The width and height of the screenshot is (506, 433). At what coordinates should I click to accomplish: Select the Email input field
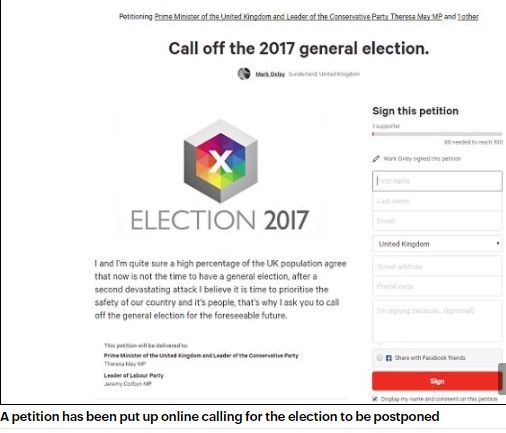point(437,221)
